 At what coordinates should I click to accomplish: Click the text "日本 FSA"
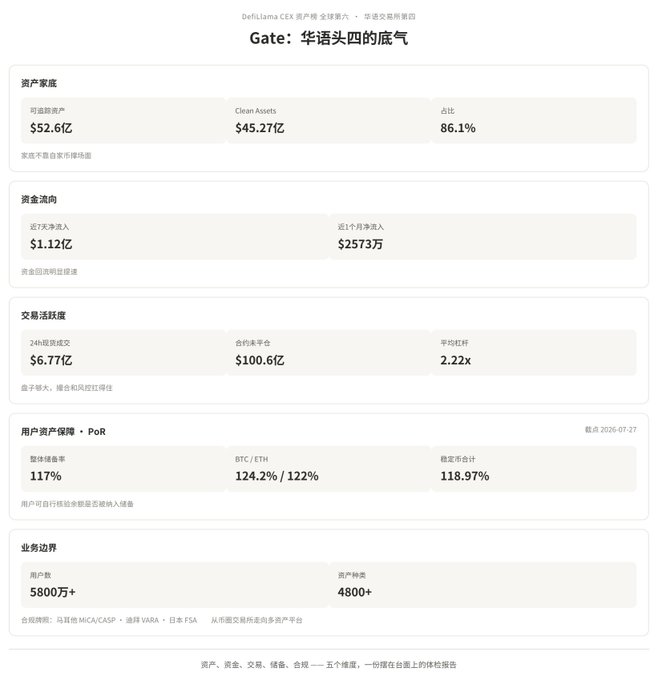[x=183, y=620]
